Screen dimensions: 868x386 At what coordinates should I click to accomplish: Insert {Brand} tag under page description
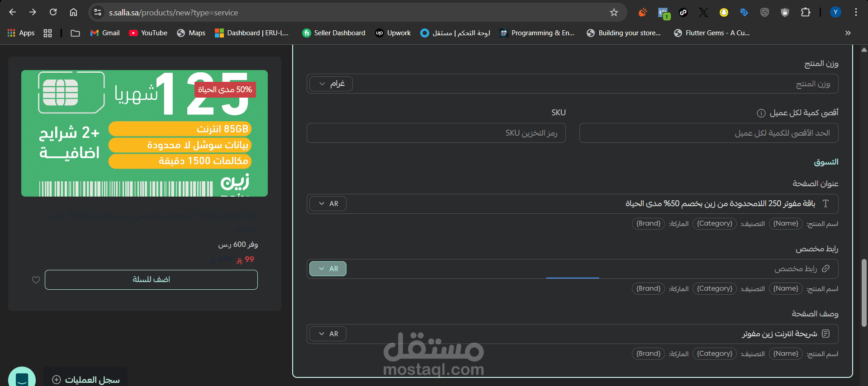648,354
